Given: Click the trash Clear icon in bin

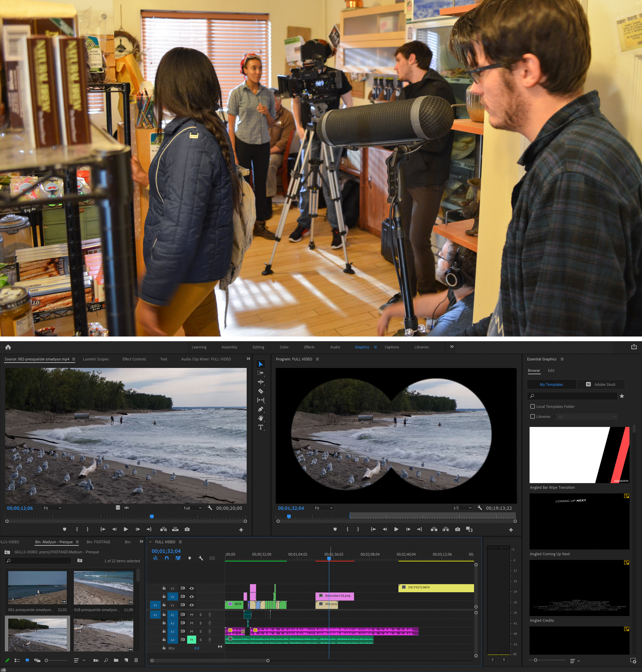Looking at the screenshot, I should 136,660.
